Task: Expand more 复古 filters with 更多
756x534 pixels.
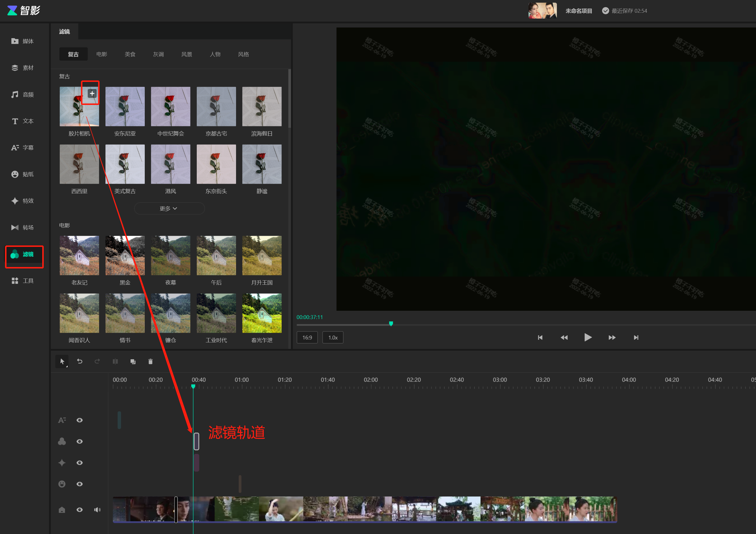Action: click(169, 208)
